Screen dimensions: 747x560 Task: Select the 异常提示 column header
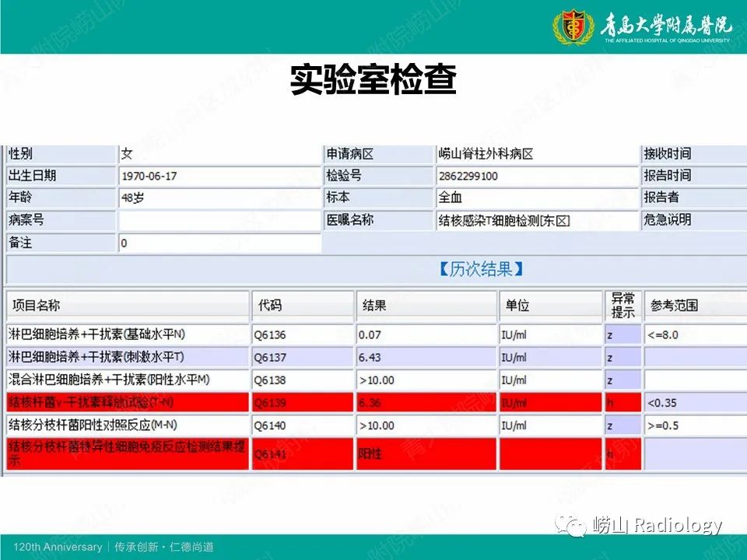[x=623, y=305]
